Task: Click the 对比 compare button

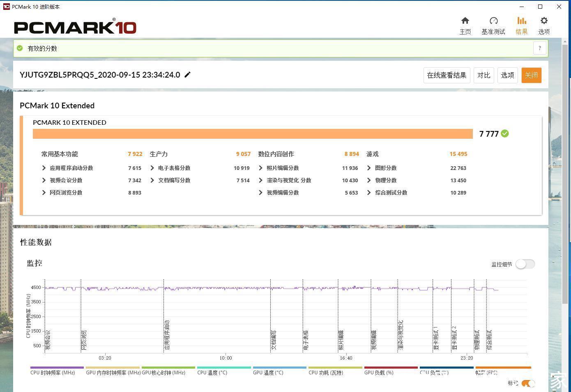Action: point(484,75)
